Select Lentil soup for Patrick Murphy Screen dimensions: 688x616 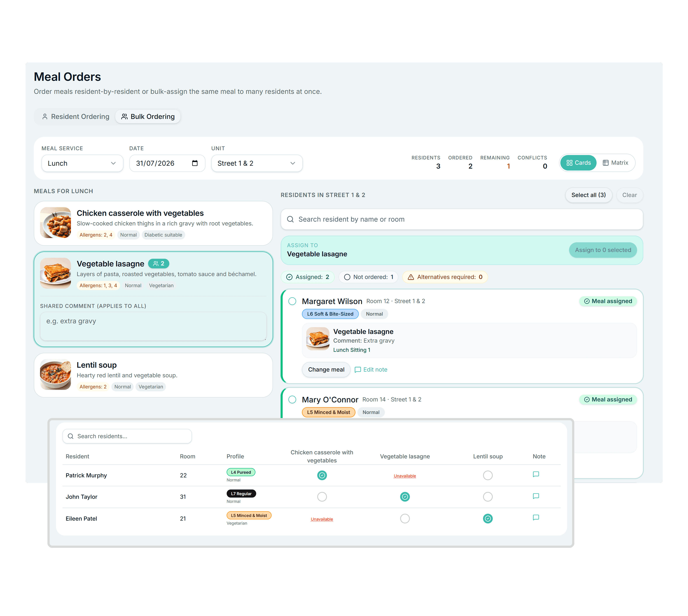pos(488,475)
